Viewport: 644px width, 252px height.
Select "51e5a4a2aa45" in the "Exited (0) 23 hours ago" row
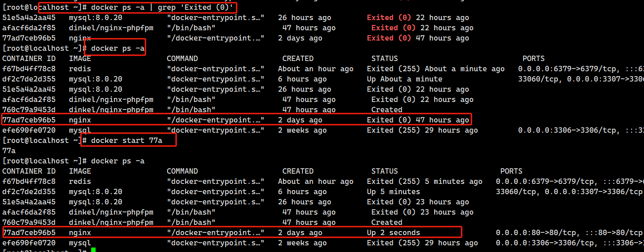point(29,202)
